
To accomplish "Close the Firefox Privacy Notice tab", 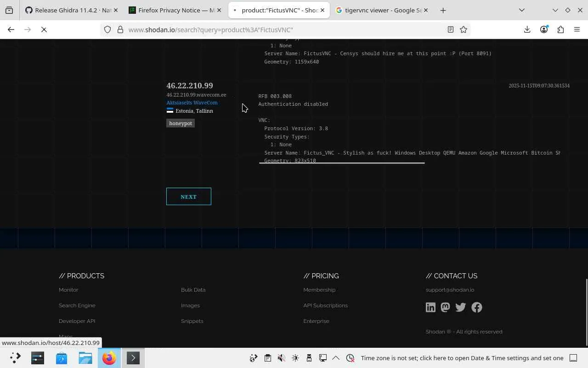I will (x=219, y=10).
